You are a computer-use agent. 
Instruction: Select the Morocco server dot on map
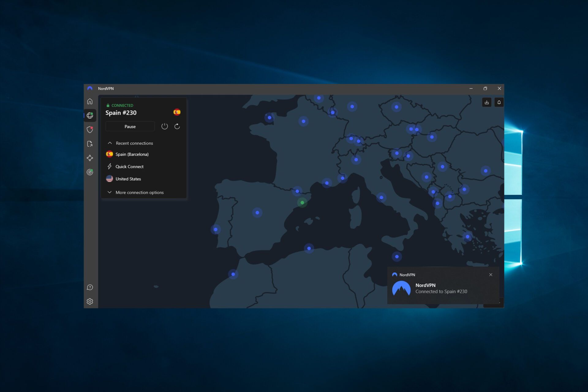[233, 274]
